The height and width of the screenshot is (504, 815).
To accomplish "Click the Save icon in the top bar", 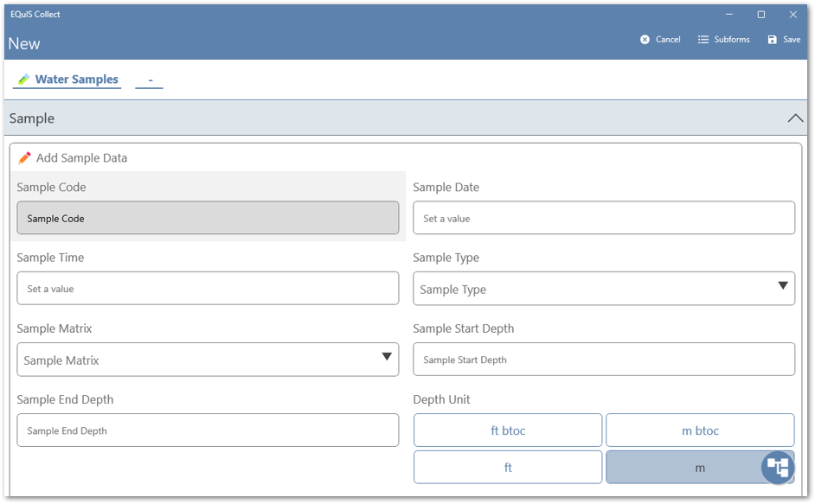I will (773, 39).
